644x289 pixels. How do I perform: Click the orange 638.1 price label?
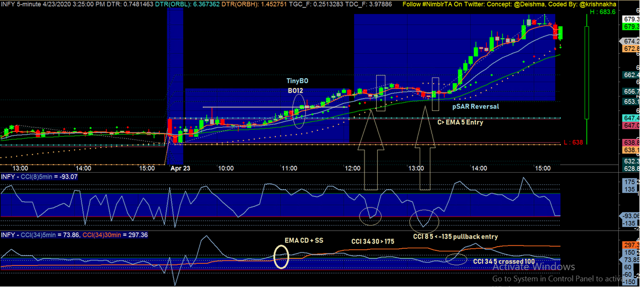tap(631, 151)
